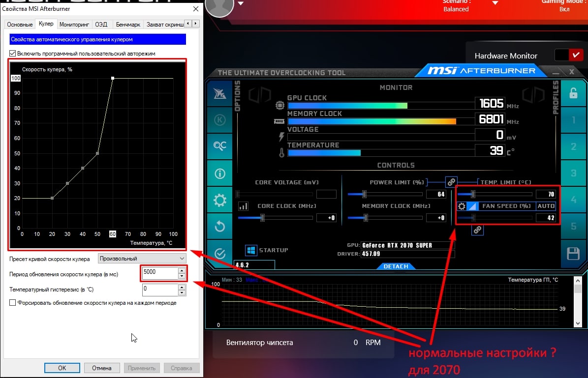Switch to the Основные tab

coord(20,25)
